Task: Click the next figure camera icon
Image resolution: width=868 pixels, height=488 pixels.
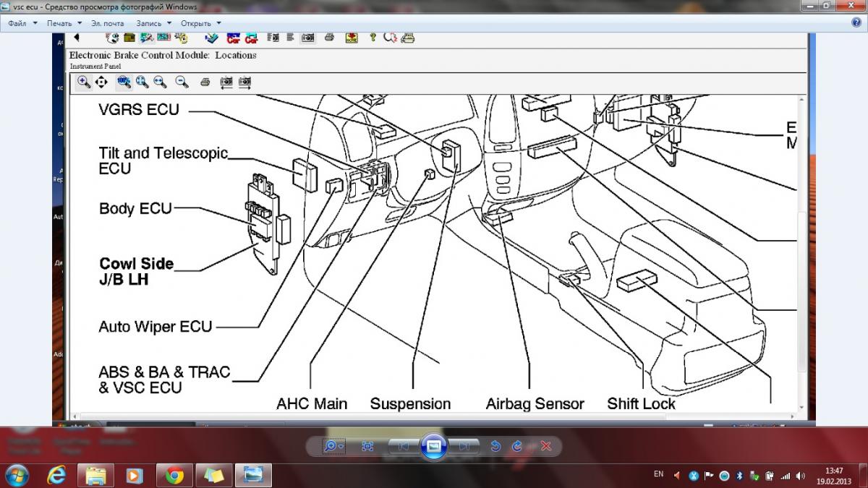Action: pyautogui.click(x=244, y=82)
